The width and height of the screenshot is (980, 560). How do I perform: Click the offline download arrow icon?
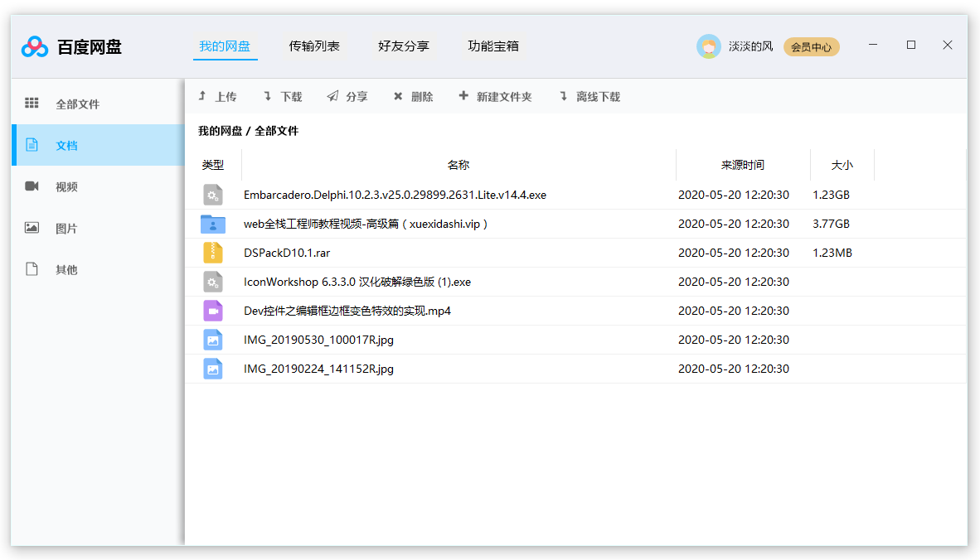[x=564, y=96]
